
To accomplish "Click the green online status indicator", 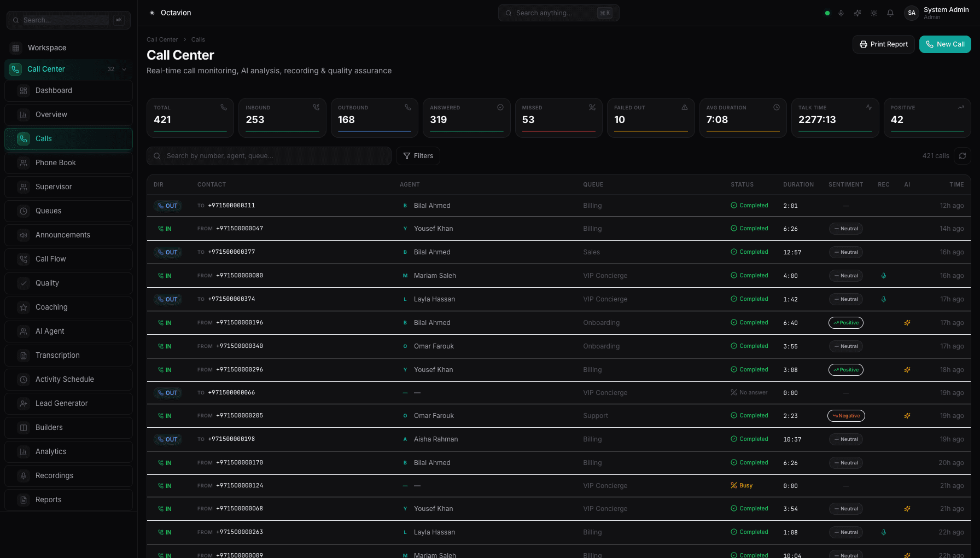I will (827, 13).
